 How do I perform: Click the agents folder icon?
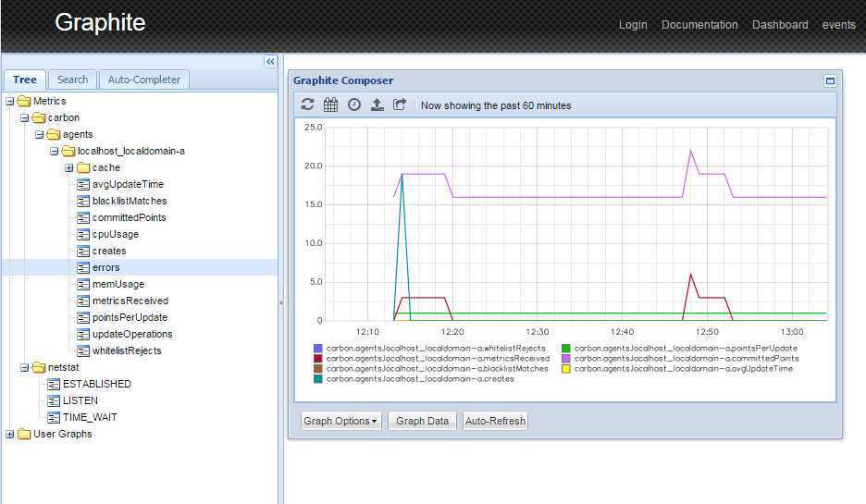coord(54,134)
